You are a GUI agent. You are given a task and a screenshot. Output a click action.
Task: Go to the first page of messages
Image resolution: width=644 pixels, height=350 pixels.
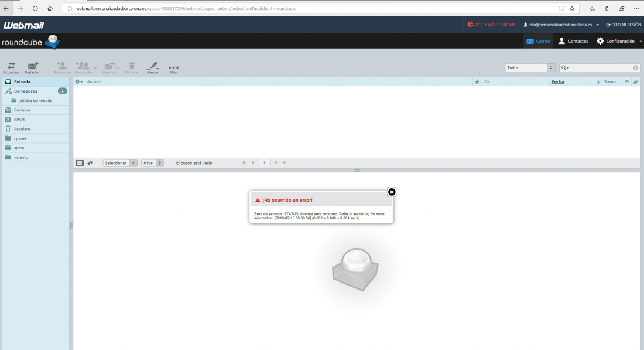point(244,163)
